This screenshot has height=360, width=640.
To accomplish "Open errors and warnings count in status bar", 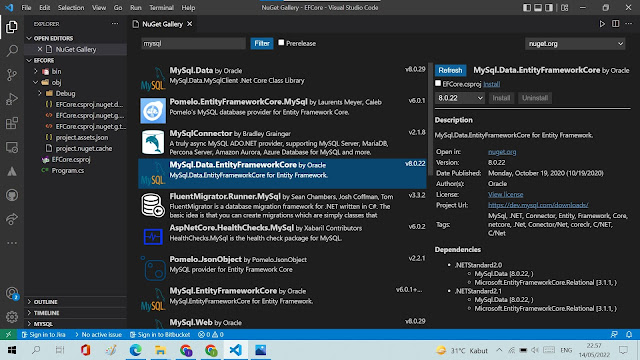I will 211,334.
